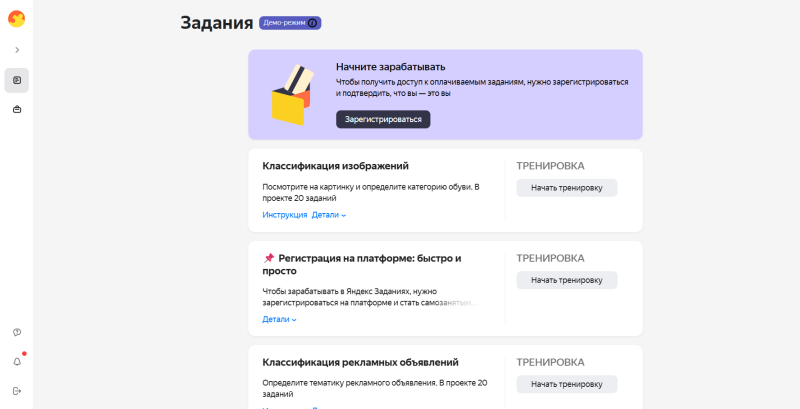The image size is (800, 409).
Task: Click the logout icon in sidebar
Action: [x=17, y=391]
